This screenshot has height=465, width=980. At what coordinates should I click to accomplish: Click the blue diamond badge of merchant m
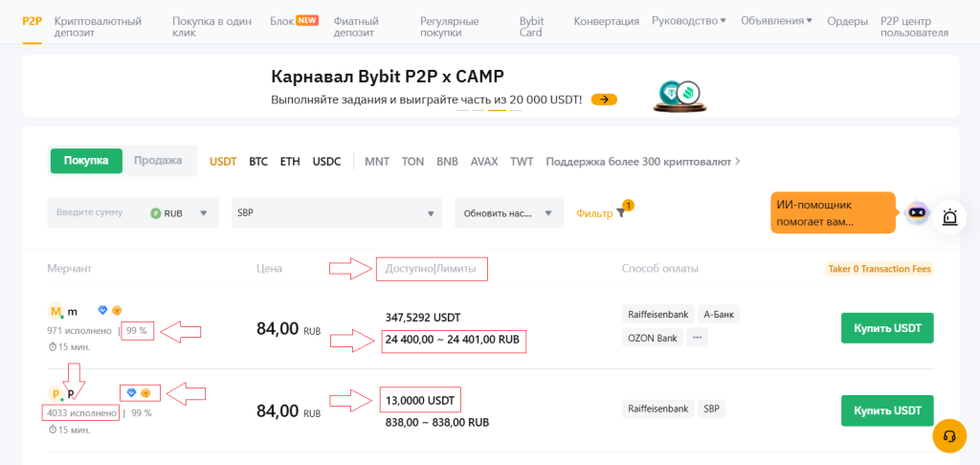[103, 310]
